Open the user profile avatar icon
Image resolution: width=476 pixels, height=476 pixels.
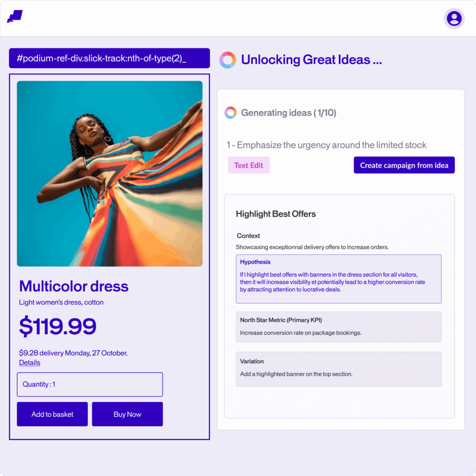[454, 19]
